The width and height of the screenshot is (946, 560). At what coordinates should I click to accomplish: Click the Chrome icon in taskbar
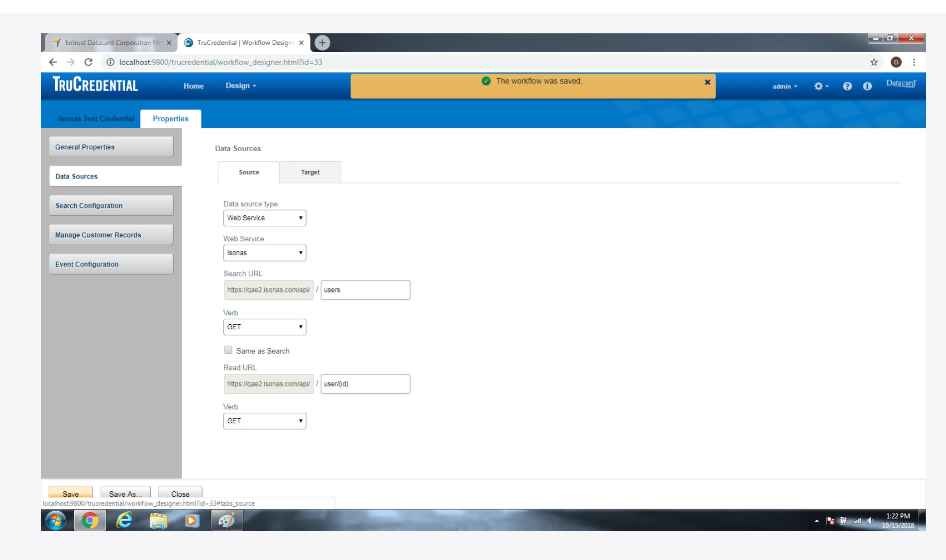90,521
